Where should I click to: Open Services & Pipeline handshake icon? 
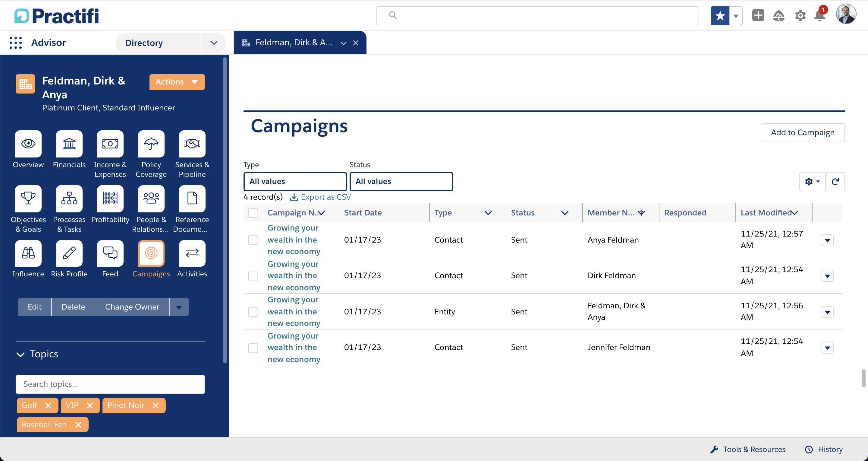coord(192,144)
